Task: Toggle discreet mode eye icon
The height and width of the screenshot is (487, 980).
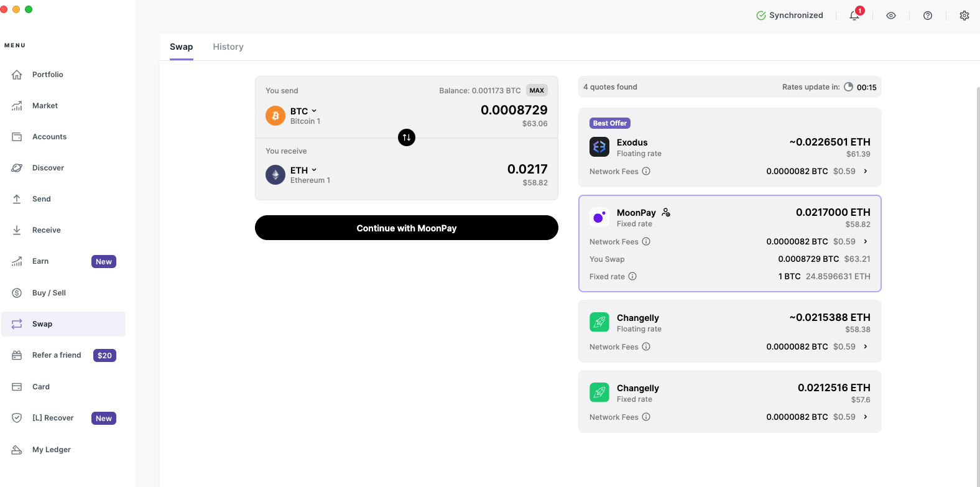Action: pos(891,16)
